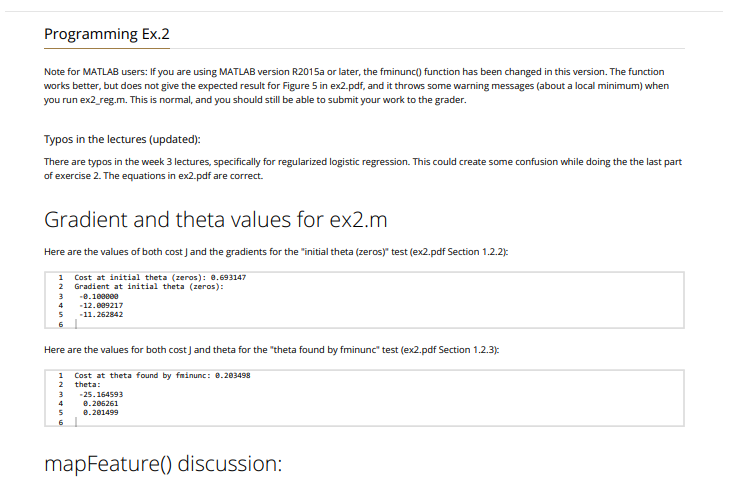Click the 'Typos in the lectures (updated):' subheading

(x=122, y=140)
